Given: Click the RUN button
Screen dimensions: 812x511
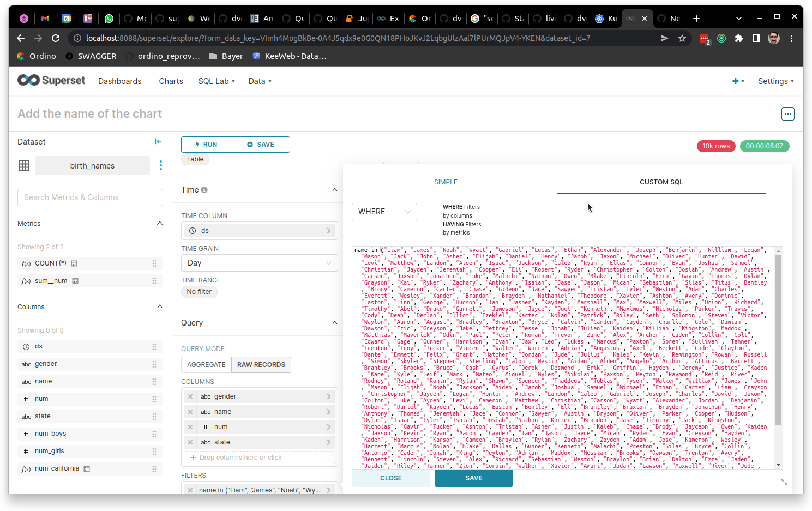Looking at the screenshot, I should click(x=208, y=145).
